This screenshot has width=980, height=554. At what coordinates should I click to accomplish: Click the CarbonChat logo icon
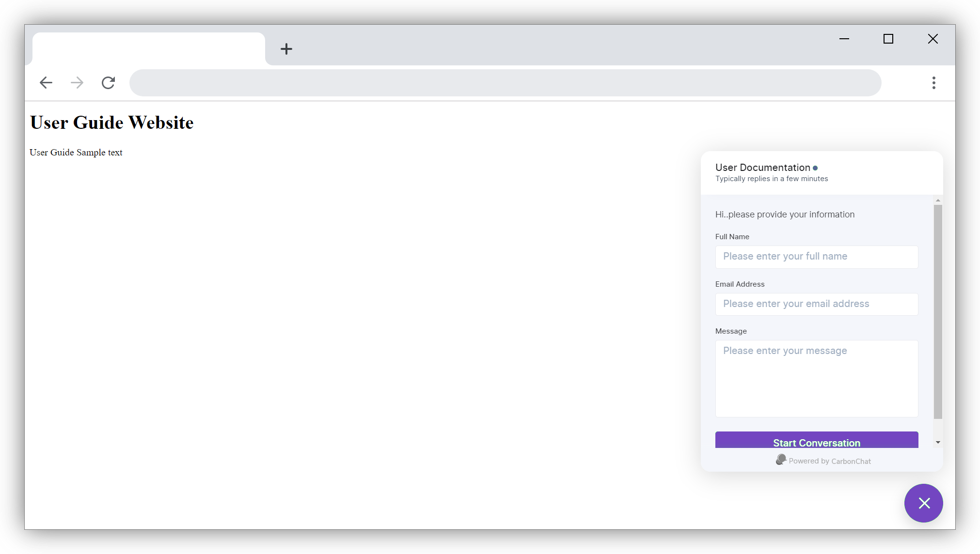coord(780,460)
